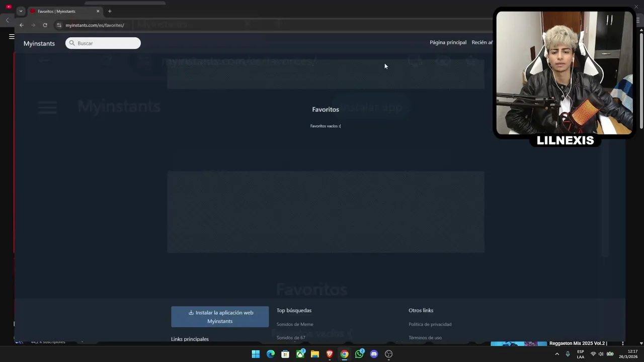Click the Links principales heading
The image size is (644, 362).
click(190, 339)
